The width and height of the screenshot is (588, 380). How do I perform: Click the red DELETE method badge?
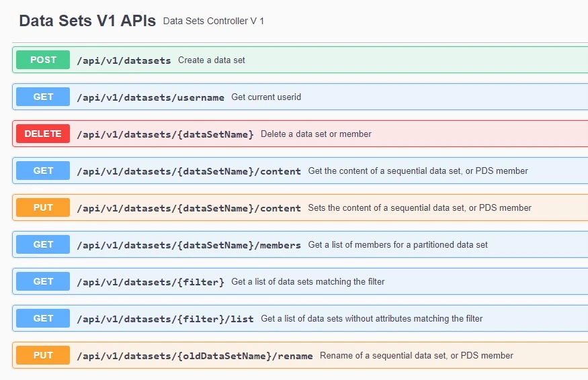click(43, 134)
